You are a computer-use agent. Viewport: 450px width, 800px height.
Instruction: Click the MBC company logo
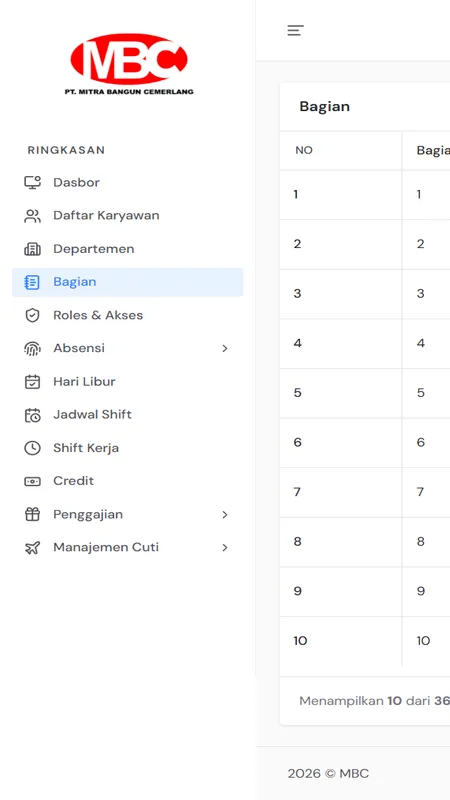[x=129, y=64]
